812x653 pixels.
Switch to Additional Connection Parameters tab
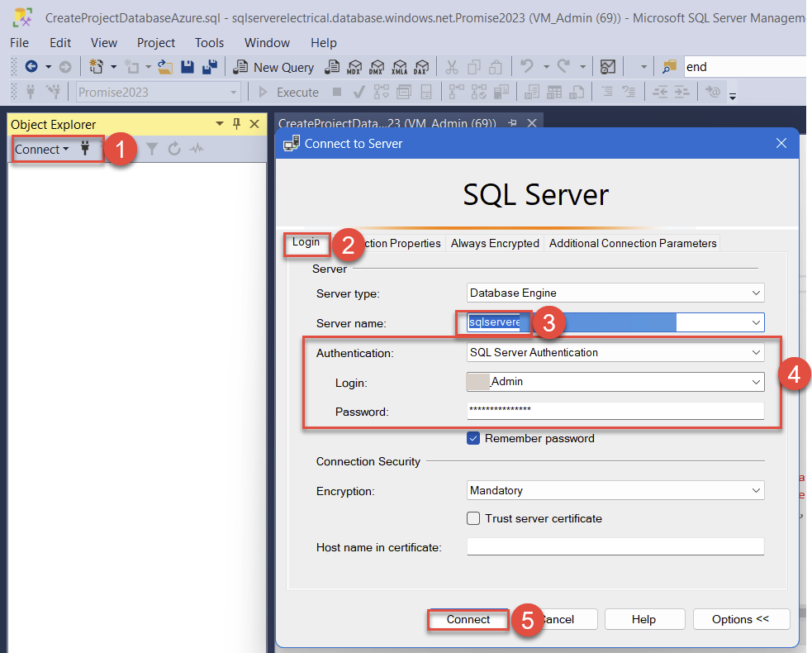point(632,243)
